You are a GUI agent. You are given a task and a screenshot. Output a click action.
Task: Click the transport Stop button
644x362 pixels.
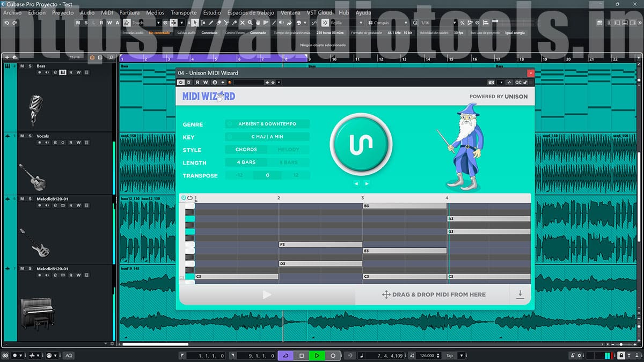(x=302, y=356)
